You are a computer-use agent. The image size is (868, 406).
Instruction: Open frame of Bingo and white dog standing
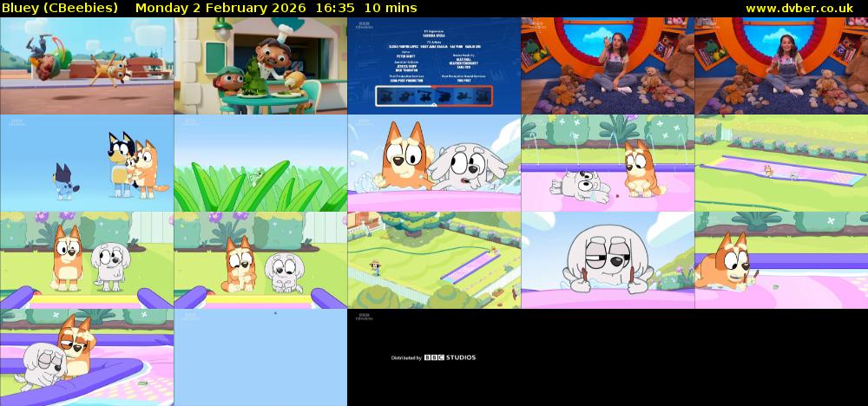click(x=87, y=260)
